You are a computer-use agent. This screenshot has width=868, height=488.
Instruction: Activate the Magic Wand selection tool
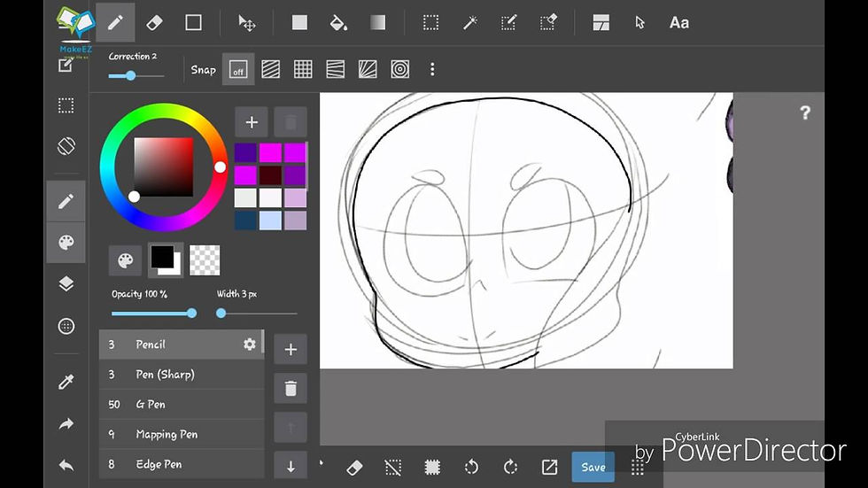click(470, 23)
